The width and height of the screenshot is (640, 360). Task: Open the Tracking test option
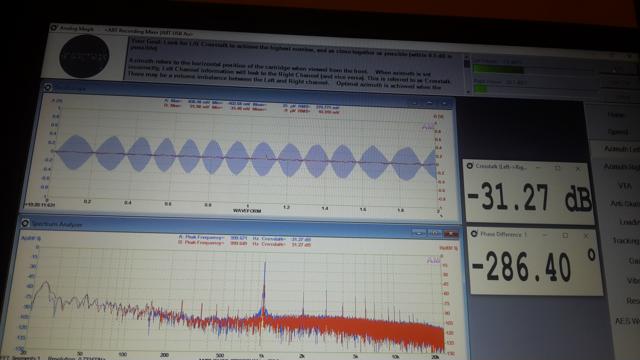625,241
